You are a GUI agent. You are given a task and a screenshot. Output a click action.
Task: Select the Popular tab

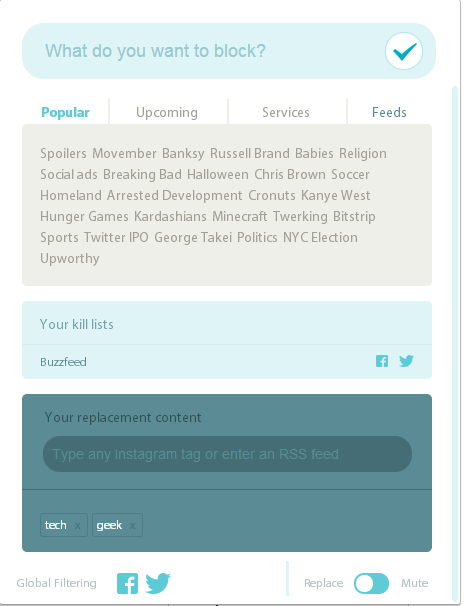pyautogui.click(x=65, y=112)
